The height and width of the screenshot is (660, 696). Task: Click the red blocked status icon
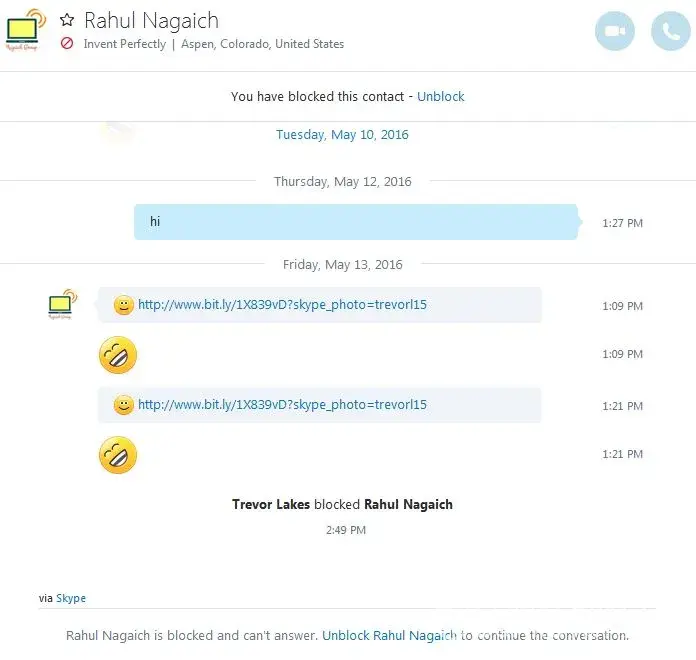coord(67,44)
